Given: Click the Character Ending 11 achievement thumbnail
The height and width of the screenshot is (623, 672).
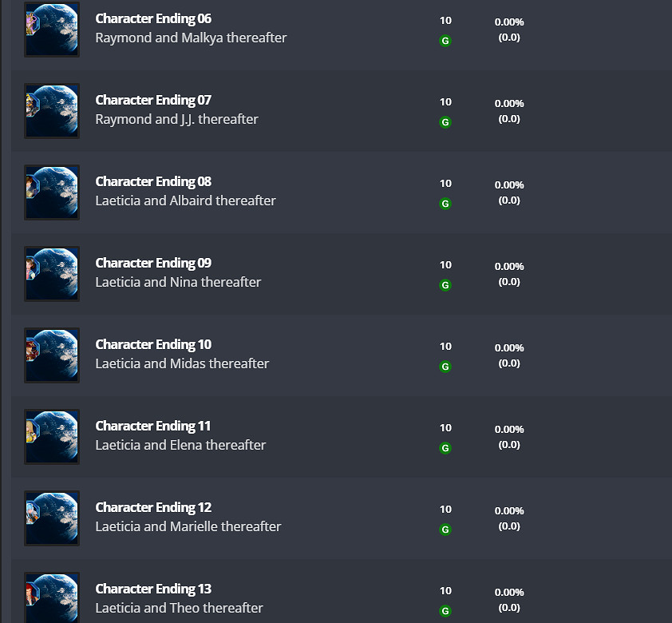Looking at the screenshot, I should 52,437.
